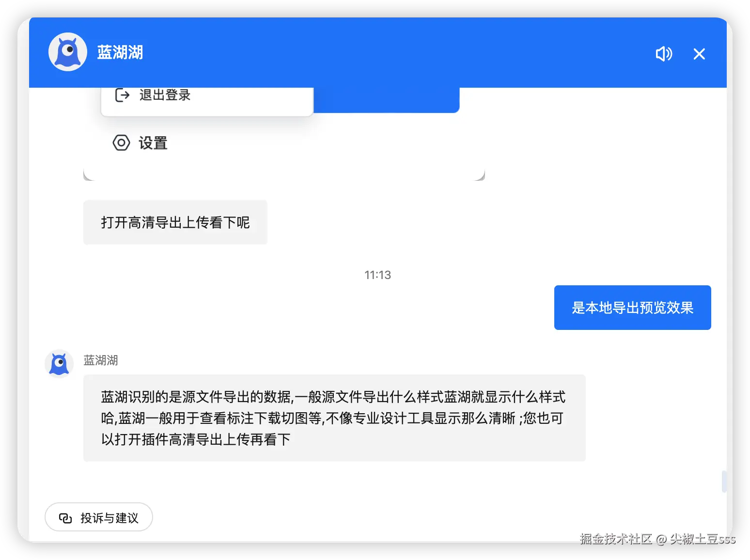Click the bot avatar beside the reply

(59, 364)
